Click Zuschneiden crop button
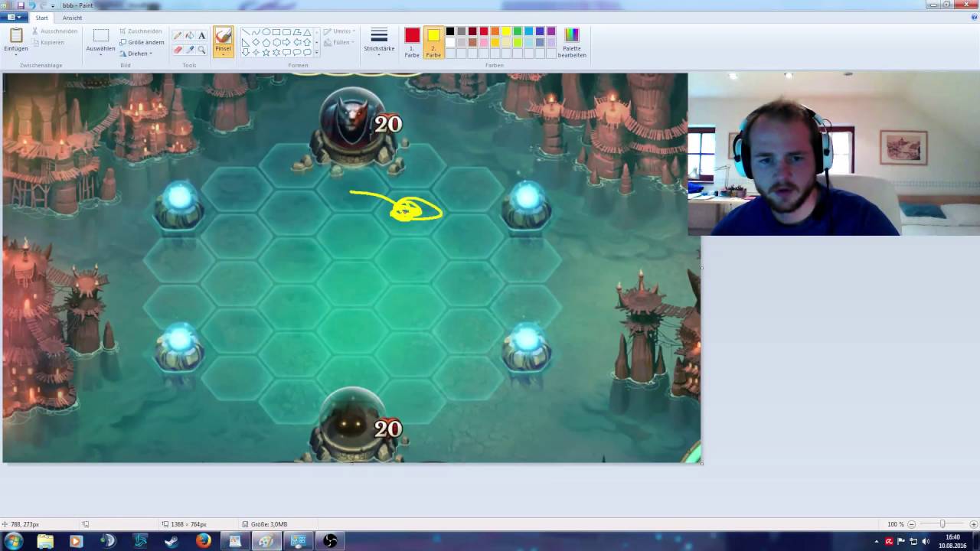Screen dimensions: 980x551 coord(141,31)
